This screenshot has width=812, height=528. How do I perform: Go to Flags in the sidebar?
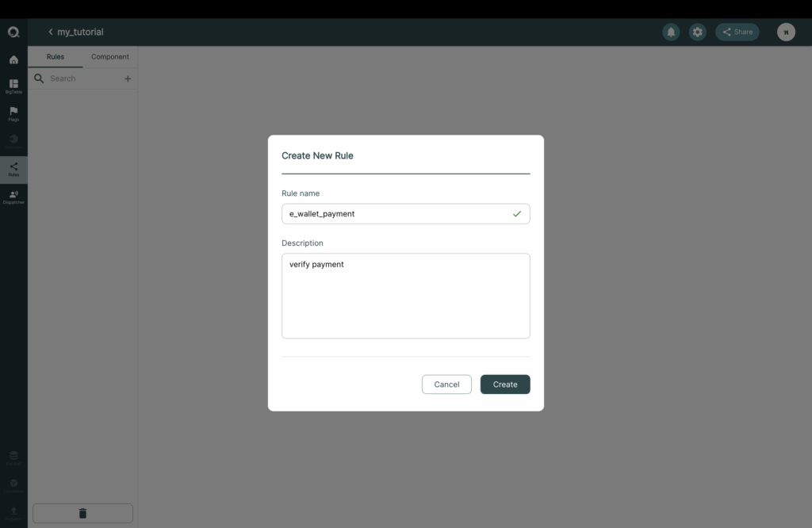click(13, 114)
